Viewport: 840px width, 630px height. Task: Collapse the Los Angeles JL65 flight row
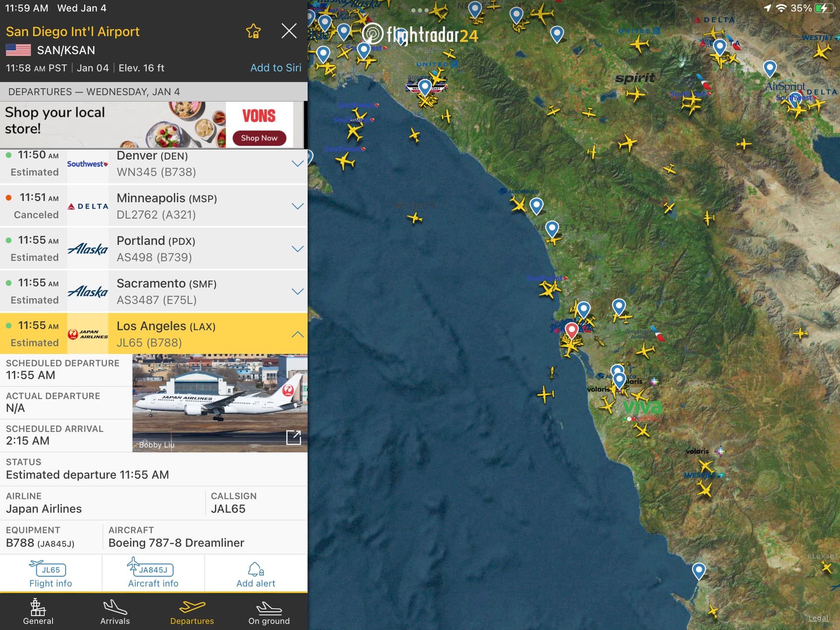[297, 334]
